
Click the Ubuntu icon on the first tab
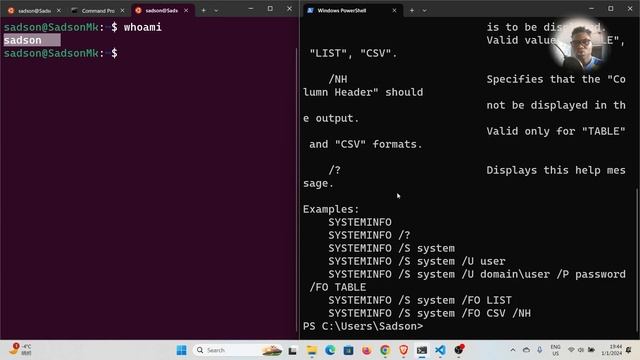pos(11,11)
